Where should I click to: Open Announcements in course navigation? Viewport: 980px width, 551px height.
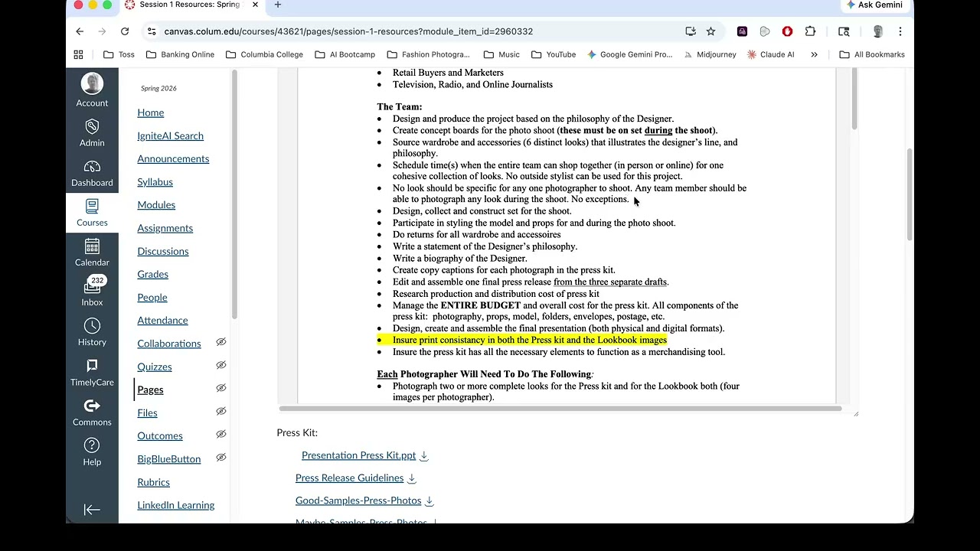tap(173, 158)
